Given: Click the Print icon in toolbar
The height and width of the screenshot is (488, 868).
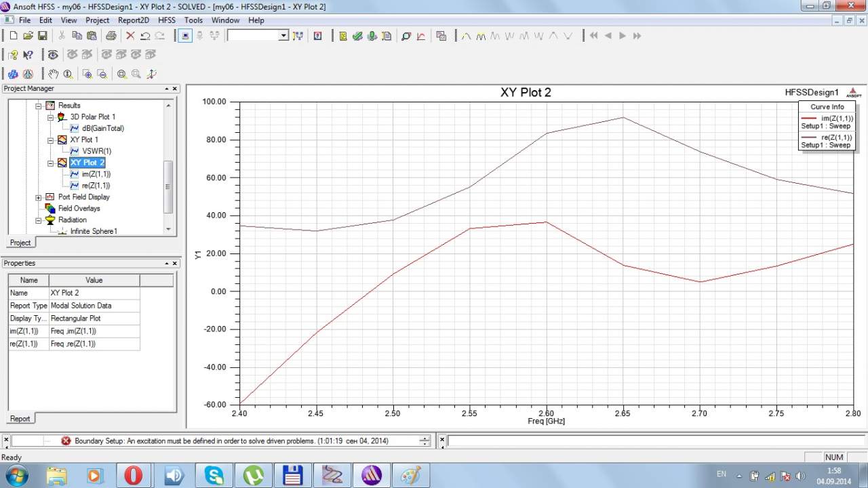Looking at the screenshot, I should coord(111,36).
